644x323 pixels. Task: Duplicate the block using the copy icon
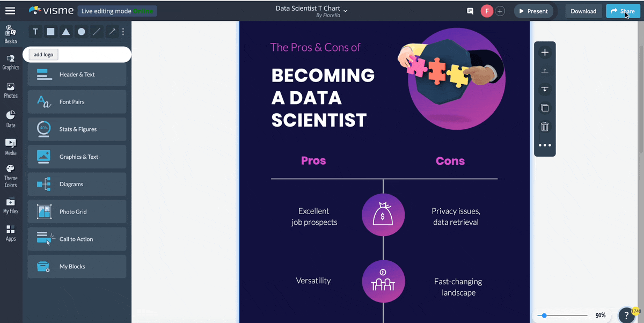click(x=545, y=108)
